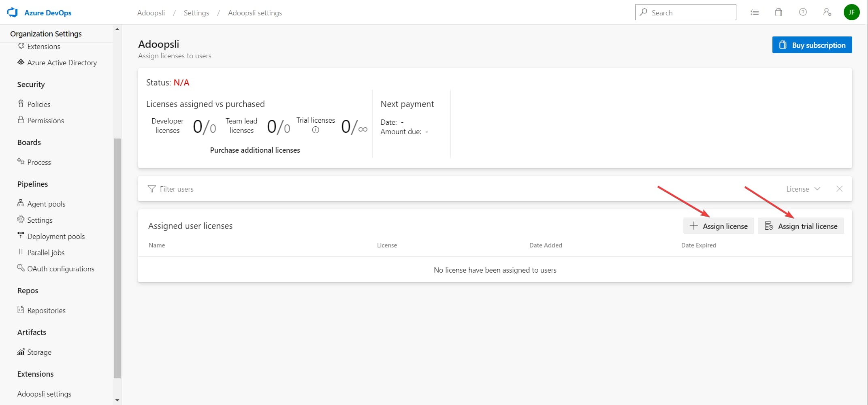Click the Parallel jobs icon
The width and height of the screenshot is (868, 405).
[21, 252]
